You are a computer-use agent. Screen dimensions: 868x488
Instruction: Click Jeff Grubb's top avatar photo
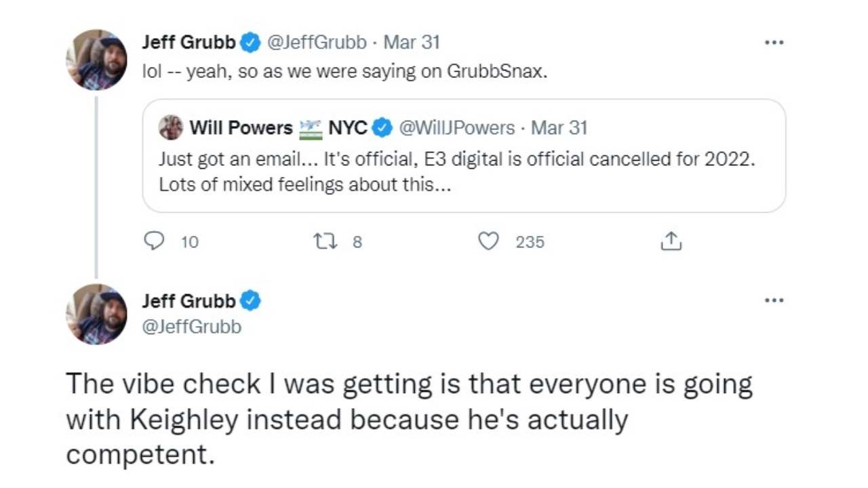[x=96, y=60]
